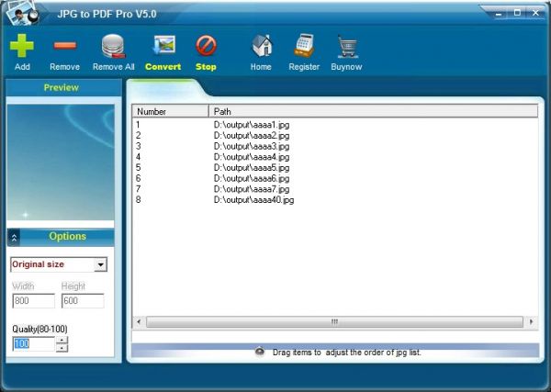Viewport: 551px width, 392px height.
Task: Collapse the Options panel chevron
Action: 14,238
